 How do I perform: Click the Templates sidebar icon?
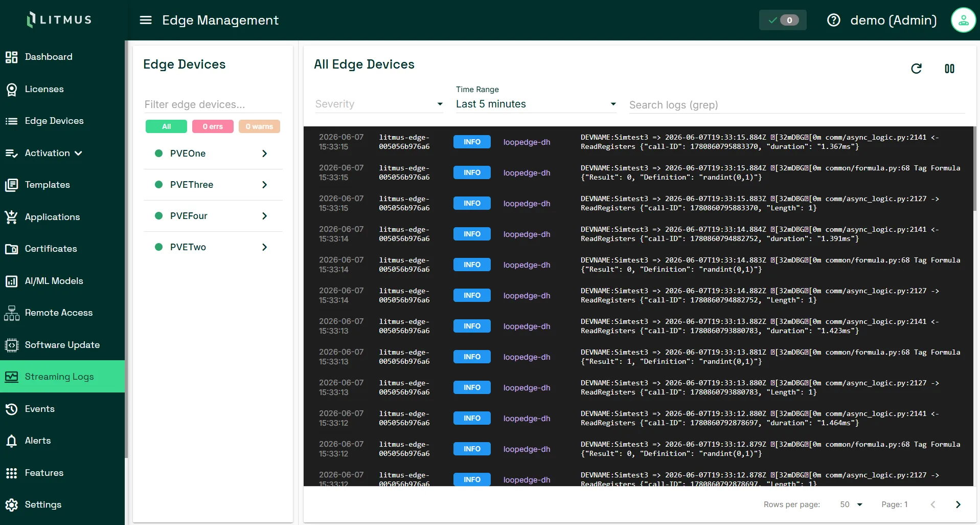tap(11, 185)
